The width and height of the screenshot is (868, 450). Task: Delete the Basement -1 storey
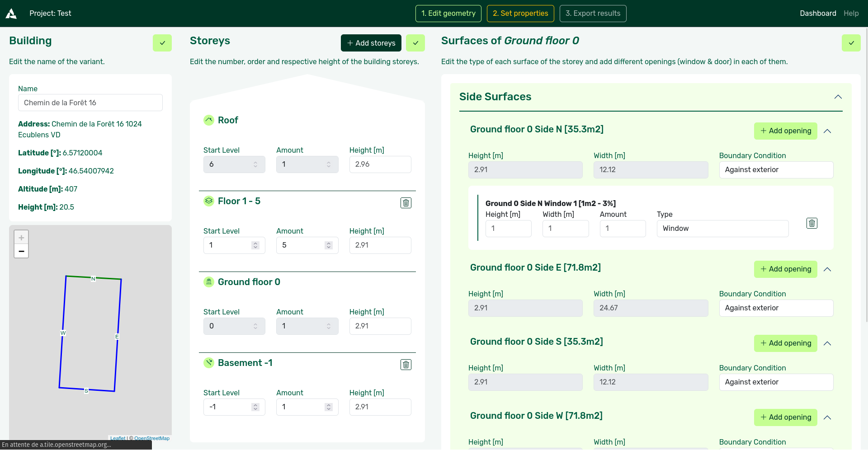tap(406, 365)
